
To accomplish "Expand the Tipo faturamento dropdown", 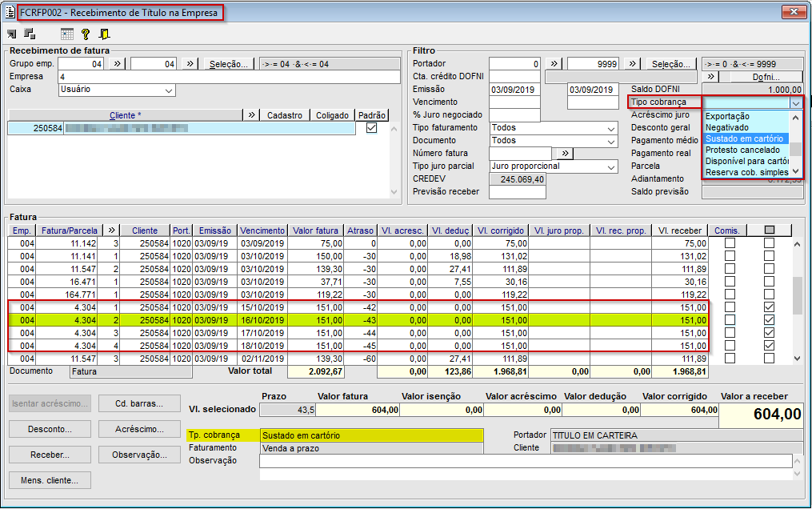I will tap(611, 128).
